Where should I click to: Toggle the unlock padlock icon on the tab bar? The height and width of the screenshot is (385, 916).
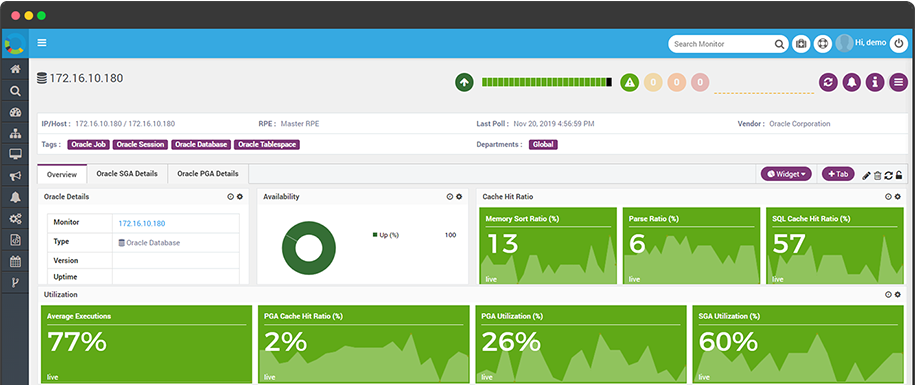898,175
